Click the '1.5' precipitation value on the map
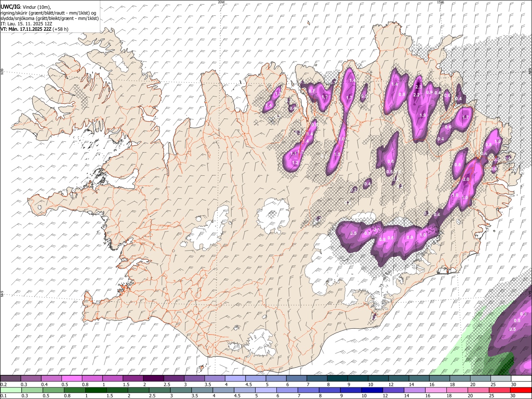 coord(337,154)
